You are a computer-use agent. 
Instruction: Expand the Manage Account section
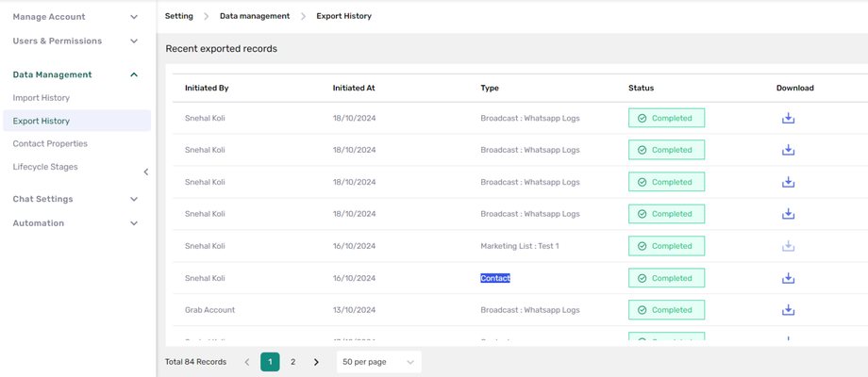pos(133,17)
